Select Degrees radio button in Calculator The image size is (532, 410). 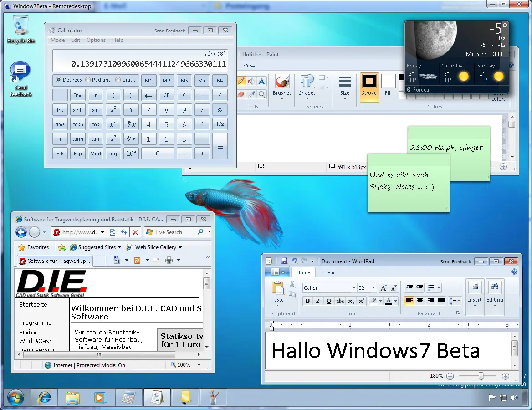click(69, 80)
